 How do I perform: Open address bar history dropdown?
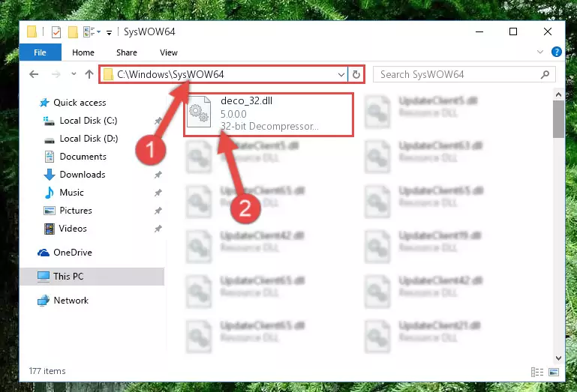(x=341, y=75)
